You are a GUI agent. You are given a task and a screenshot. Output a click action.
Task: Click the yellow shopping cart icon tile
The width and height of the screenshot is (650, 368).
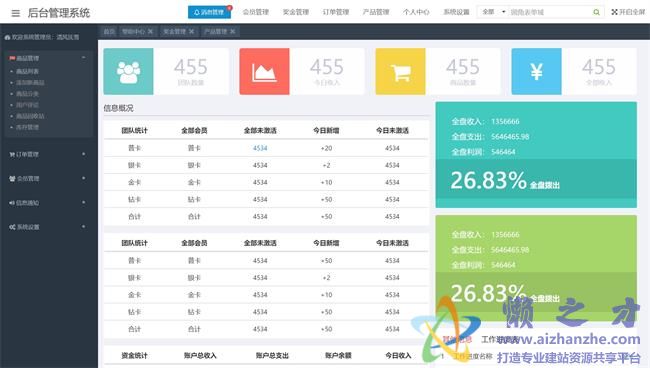tap(400, 71)
